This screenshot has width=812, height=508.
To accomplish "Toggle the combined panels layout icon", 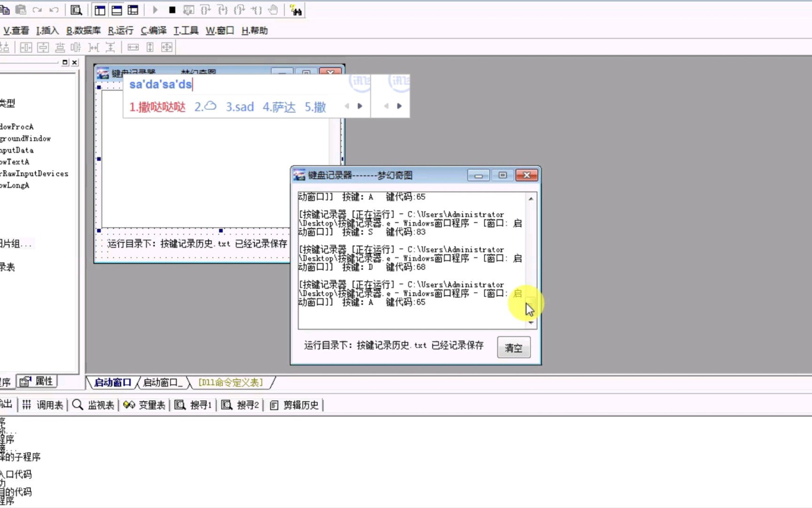I will 133,10.
